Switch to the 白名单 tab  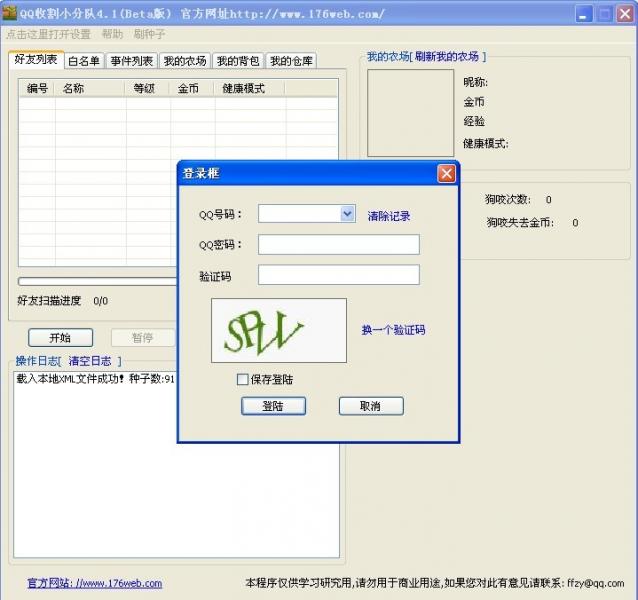click(x=84, y=61)
